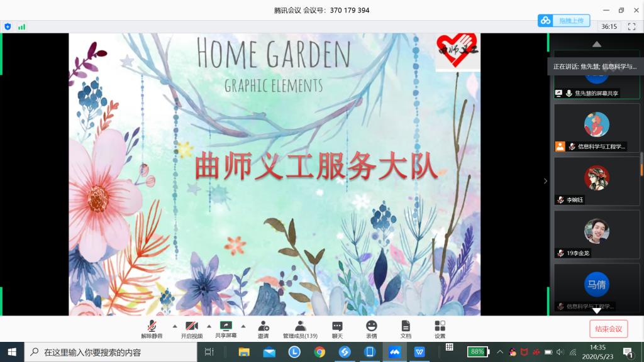The width and height of the screenshot is (644, 362).
Task: End the meeting with 结束会议 button
Action: click(x=608, y=328)
